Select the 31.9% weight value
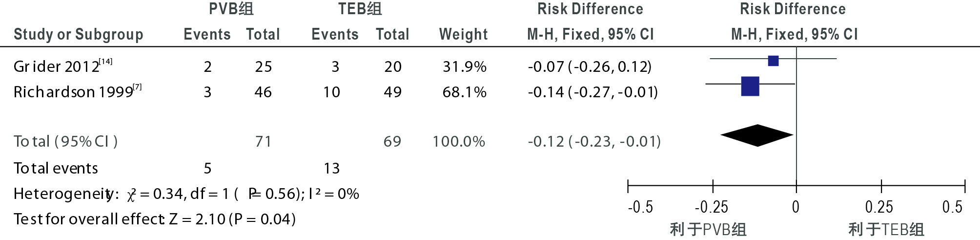 (x=464, y=66)
